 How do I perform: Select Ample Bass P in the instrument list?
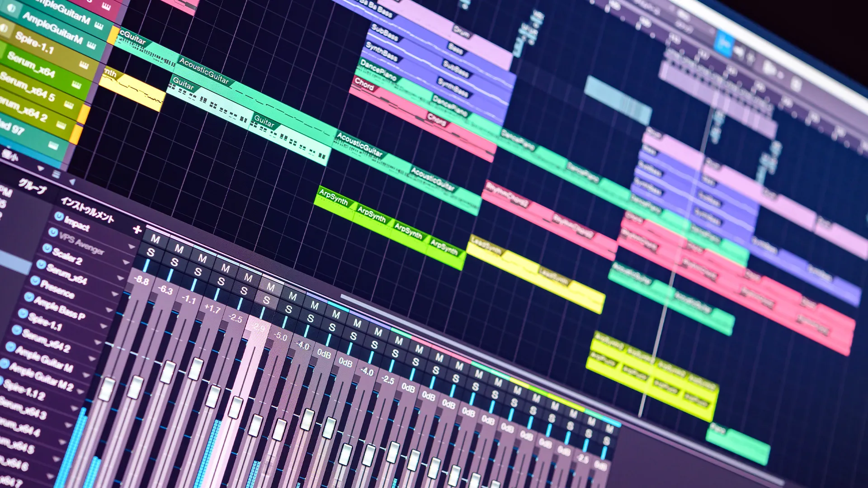[x=59, y=308]
